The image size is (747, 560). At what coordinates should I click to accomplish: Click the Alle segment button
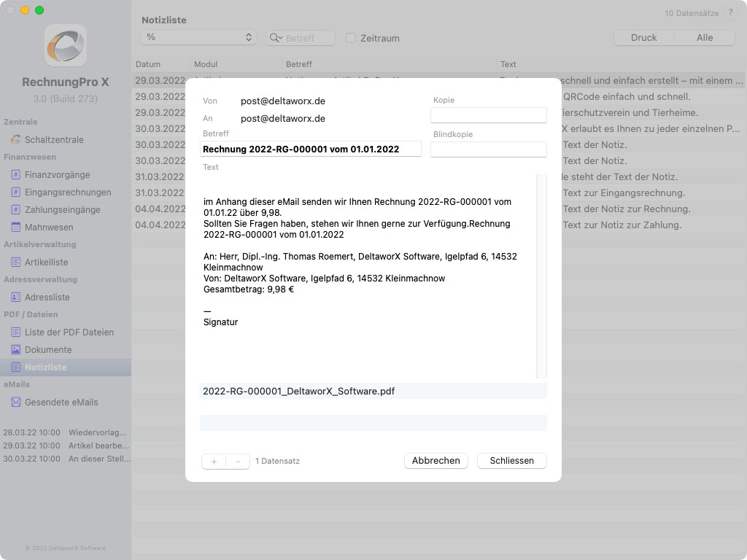(704, 38)
